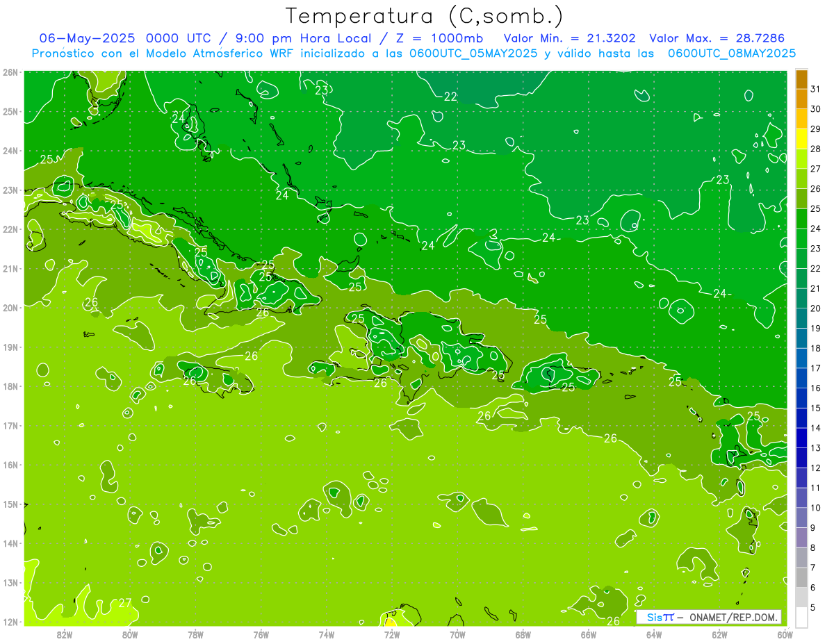
Task: Click the title 'Temperatura (C,somb.)'
Action: pos(424,16)
